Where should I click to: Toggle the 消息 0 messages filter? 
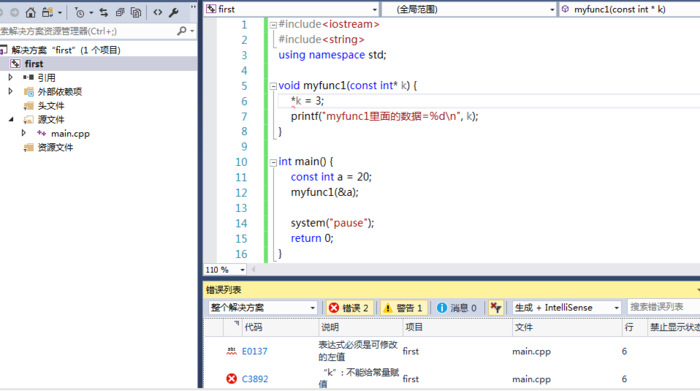point(457,308)
